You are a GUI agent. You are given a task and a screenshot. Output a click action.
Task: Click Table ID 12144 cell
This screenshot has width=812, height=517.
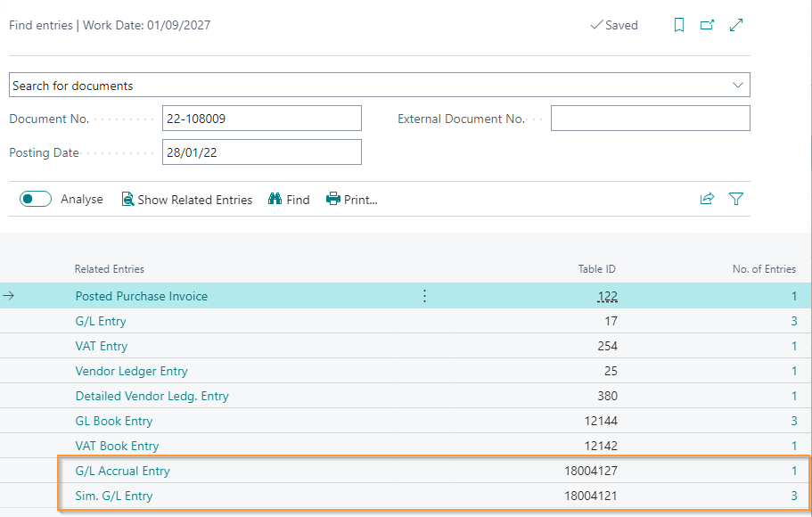(602, 421)
